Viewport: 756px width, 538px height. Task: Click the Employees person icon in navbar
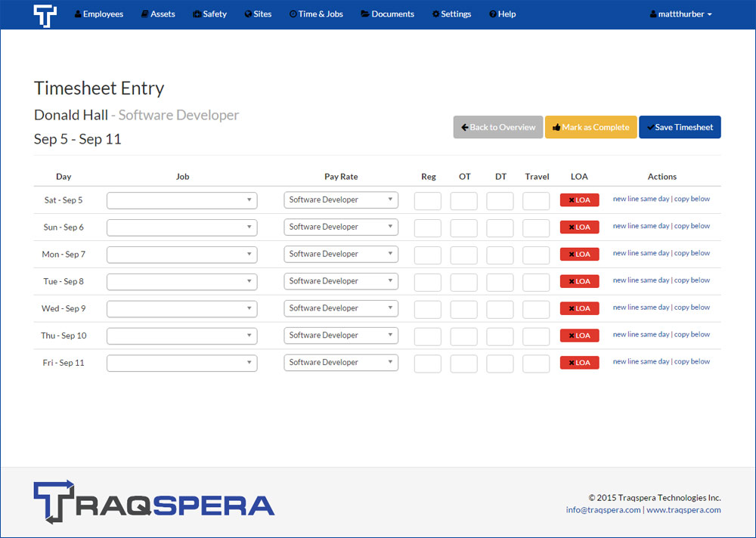coord(77,14)
